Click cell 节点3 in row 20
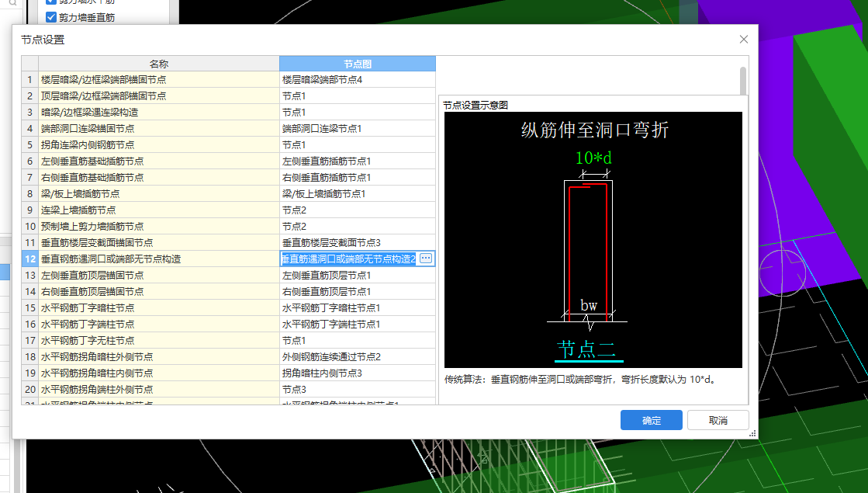868x493 pixels. (x=358, y=390)
